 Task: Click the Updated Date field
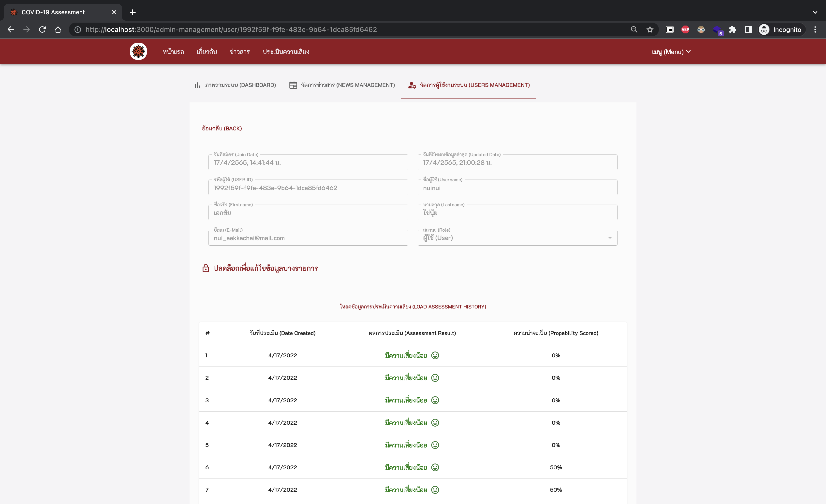point(517,162)
